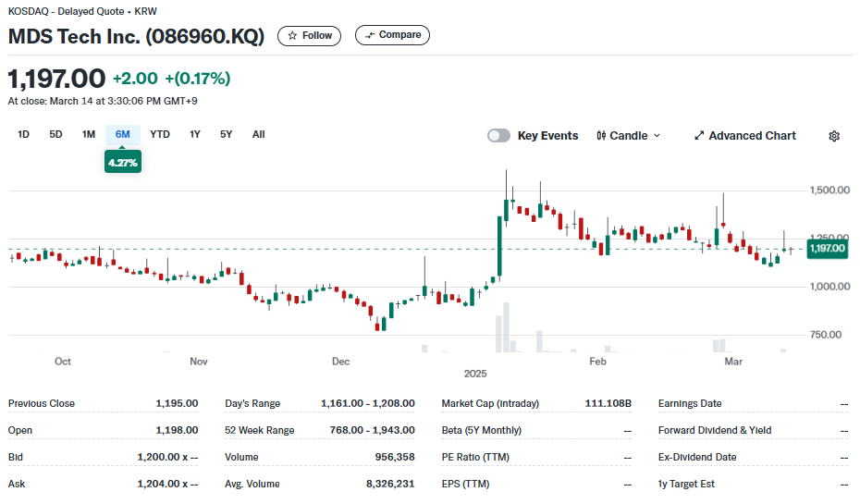Click the tallest January volume bar
Viewport: 860px width, 504px height.
click(x=506, y=326)
